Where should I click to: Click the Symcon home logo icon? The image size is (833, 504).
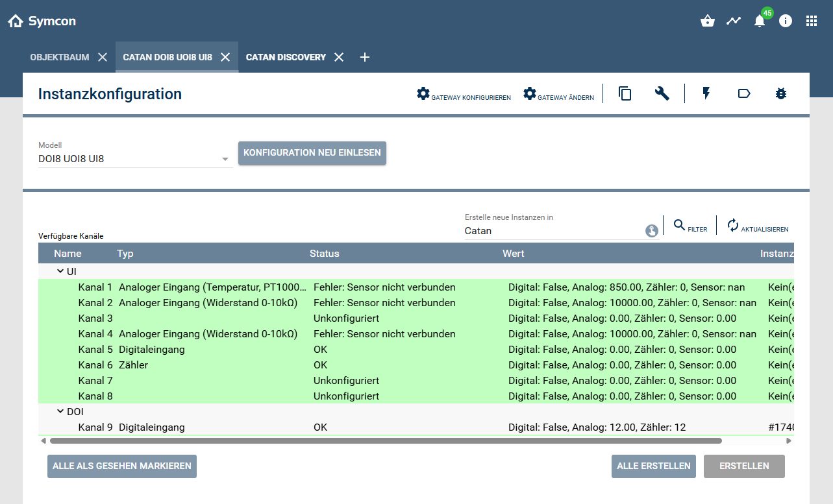coord(16,21)
